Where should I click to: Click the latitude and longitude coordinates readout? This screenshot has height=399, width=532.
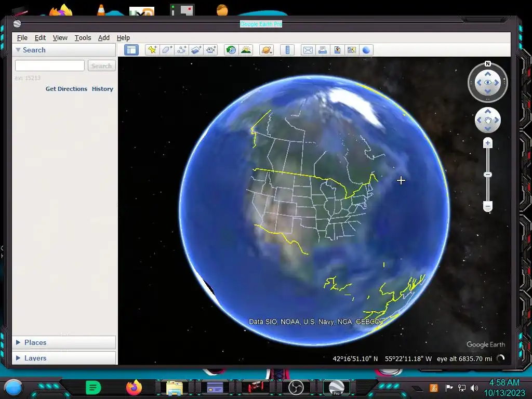(x=382, y=358)
